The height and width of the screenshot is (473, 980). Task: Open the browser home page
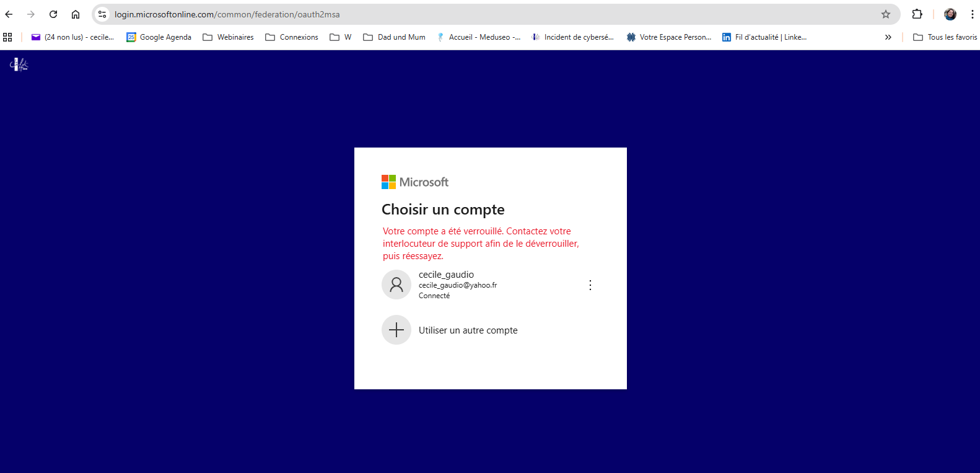click(x=76, y=14)
